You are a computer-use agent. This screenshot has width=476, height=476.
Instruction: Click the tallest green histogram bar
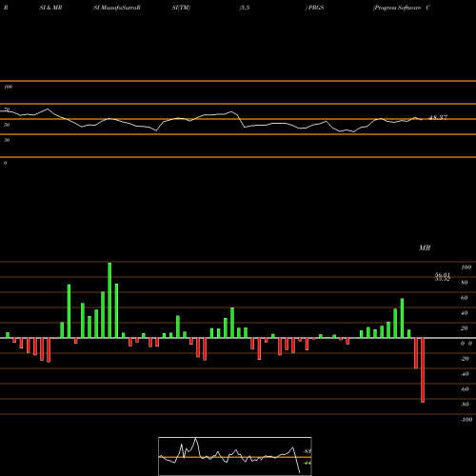[109, 300]
